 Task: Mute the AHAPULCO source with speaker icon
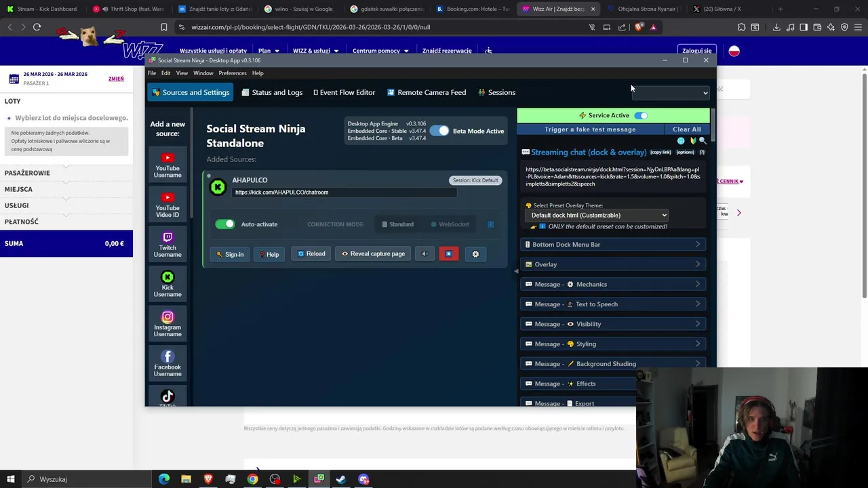click(425, 254)
